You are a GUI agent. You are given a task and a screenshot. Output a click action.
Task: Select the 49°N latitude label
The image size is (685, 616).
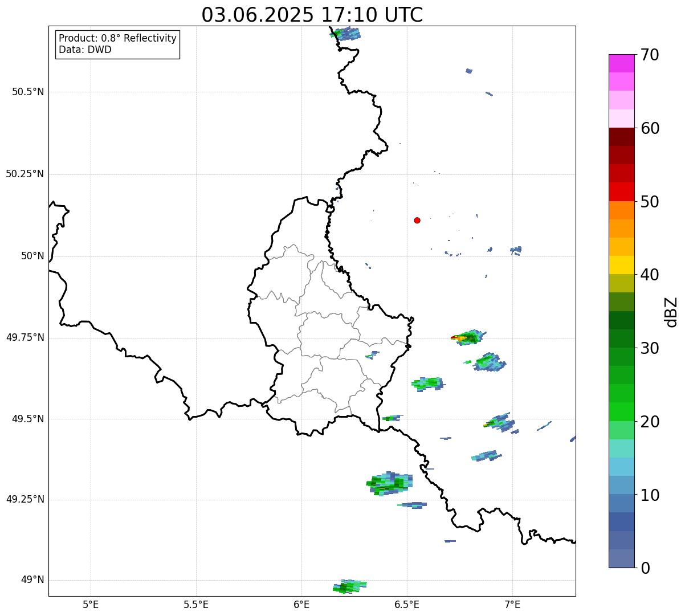pos(32,580)
